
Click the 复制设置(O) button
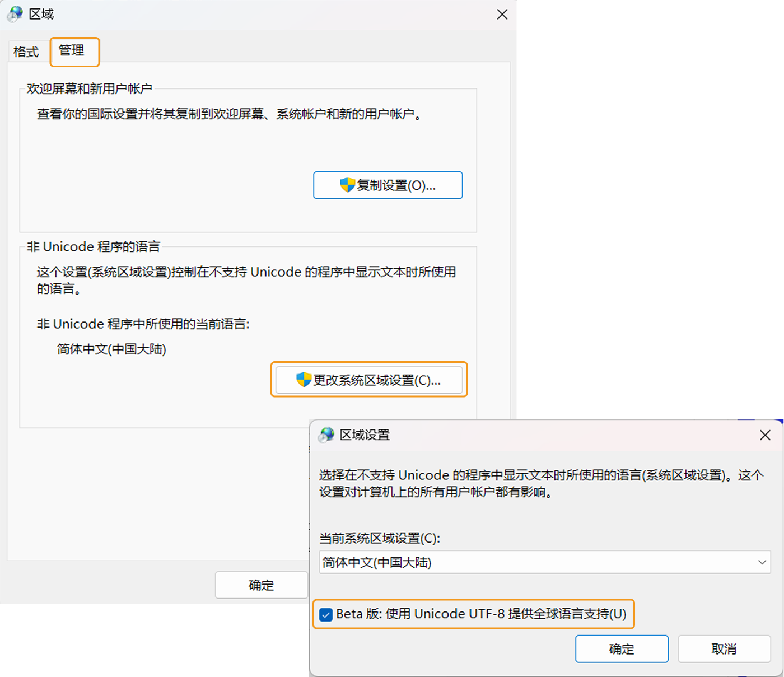pyautogui.click(x=388, y=185)
